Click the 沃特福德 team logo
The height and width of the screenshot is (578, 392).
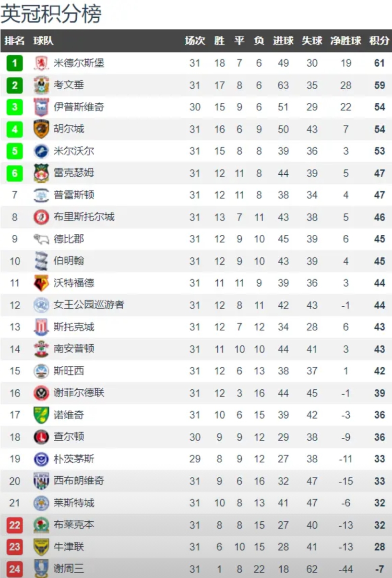coord(42,283)
